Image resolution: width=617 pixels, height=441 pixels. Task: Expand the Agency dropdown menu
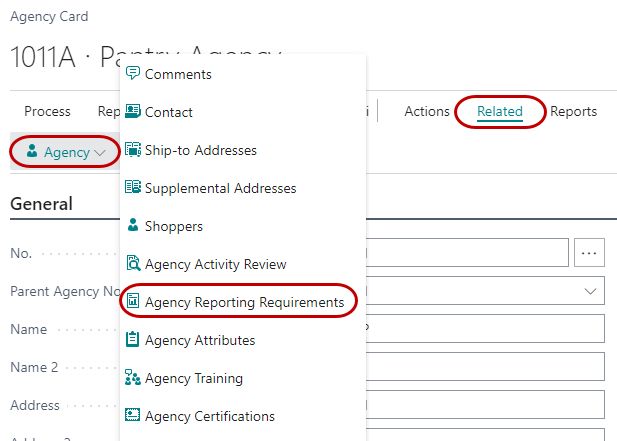[65, 153]
